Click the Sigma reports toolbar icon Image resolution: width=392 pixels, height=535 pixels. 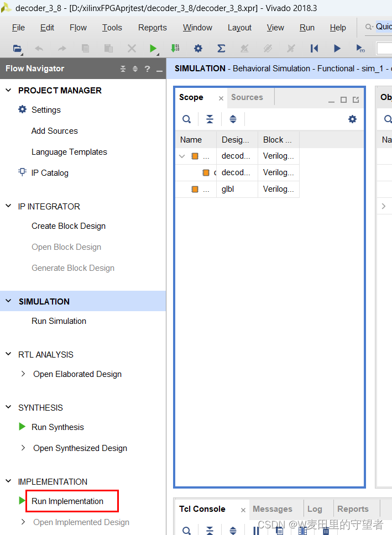click(x=221, y=49)
